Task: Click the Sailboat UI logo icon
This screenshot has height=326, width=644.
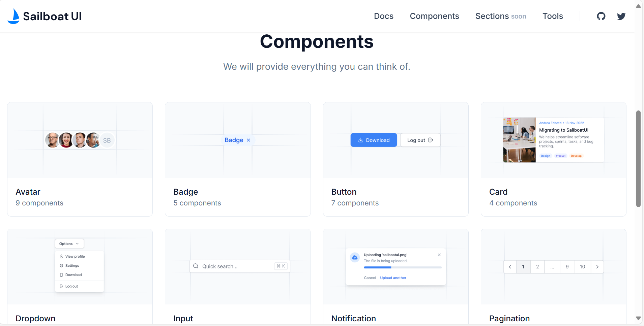Action: (x=13, y=16)
